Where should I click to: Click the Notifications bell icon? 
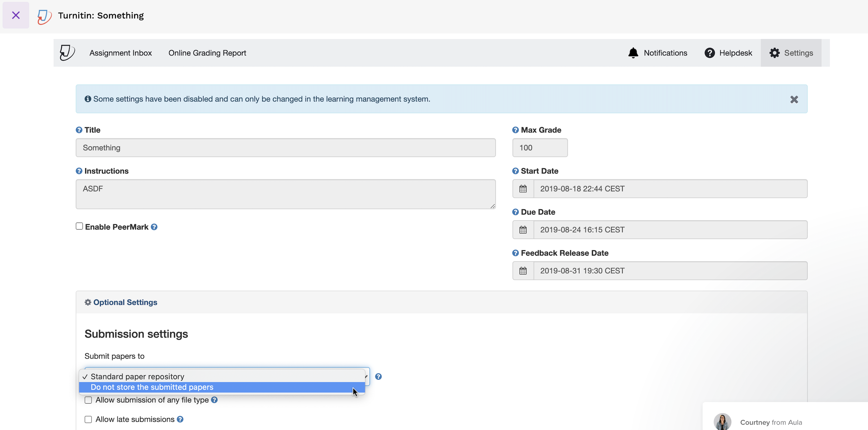(x=633, y=53)
